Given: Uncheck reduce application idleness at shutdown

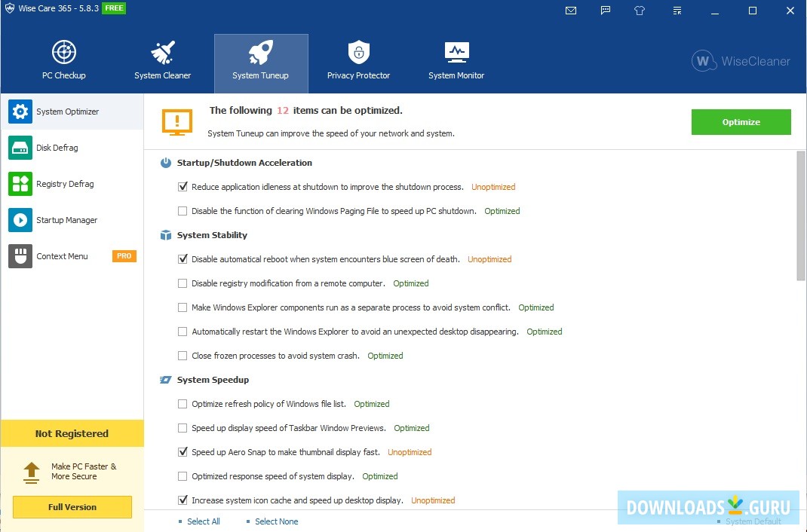Looking at the screenshot, I should click(183, 187).
